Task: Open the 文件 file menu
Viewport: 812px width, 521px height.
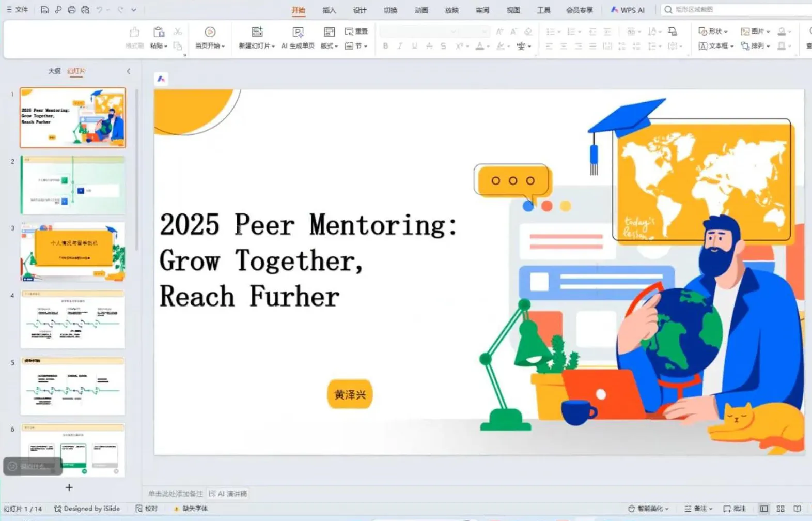Action: coord(17,10)
